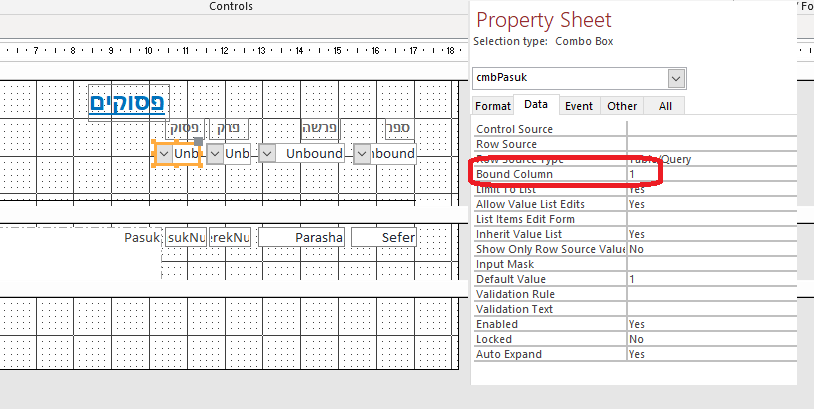The image size is (814, 409).
Task: Select the sukNu text box control
Action: pyautogui.click(x=186, y=238)
